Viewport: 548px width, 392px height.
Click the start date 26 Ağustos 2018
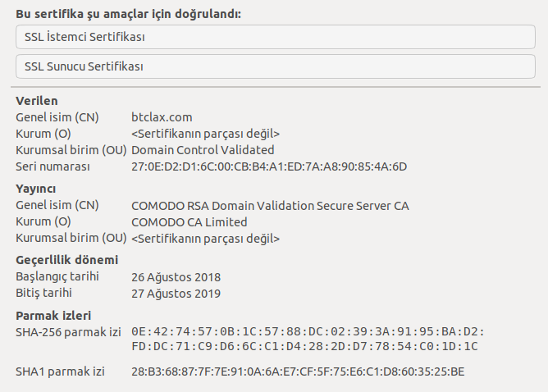176,277
